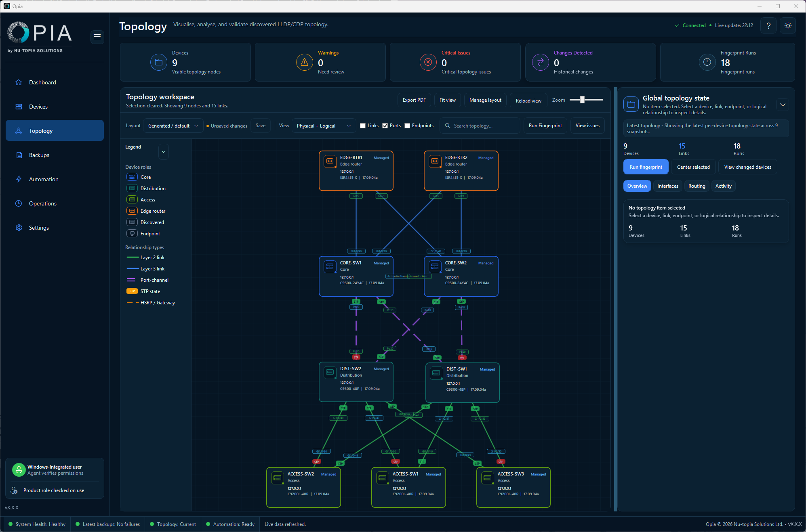The width and height of the screenshot is (806, 532).
Task: Click the View issues button
Action: [x=587, y=126]
